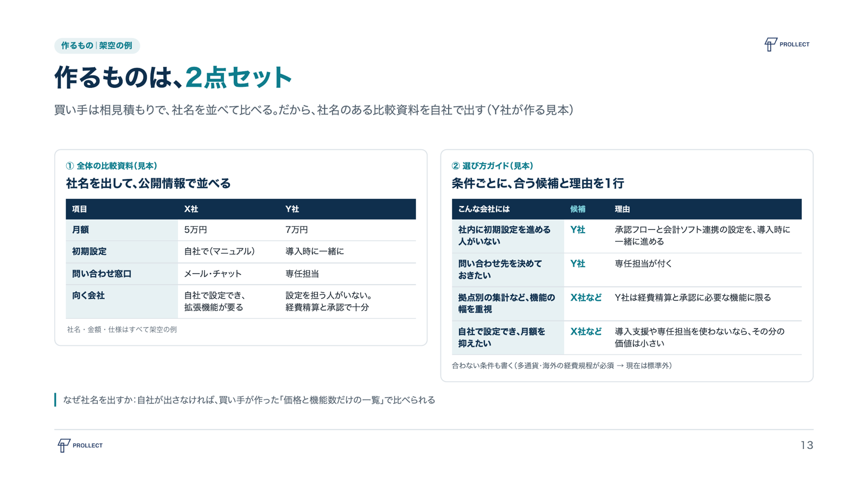Select the '7万円' cell
868x488 pixels.
(x=297, y=230)
